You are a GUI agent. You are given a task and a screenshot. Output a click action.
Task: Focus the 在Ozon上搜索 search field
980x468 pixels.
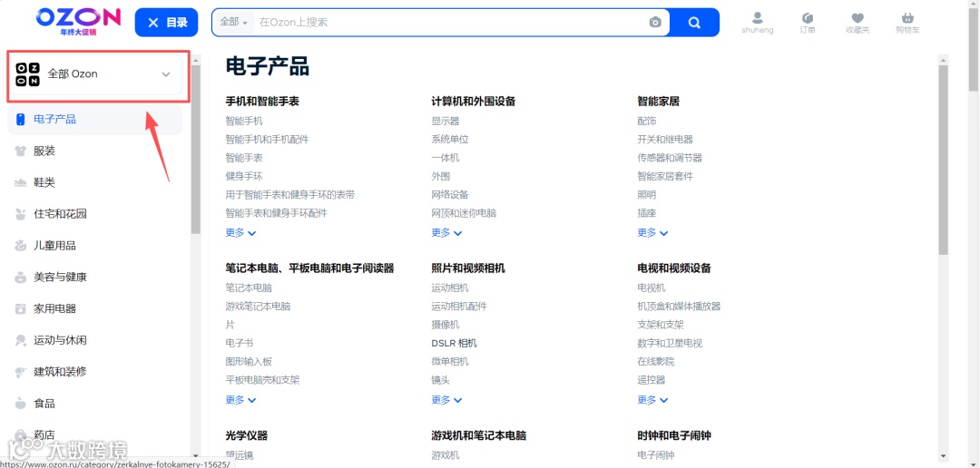pyautogui.click(x=450, y=23)
